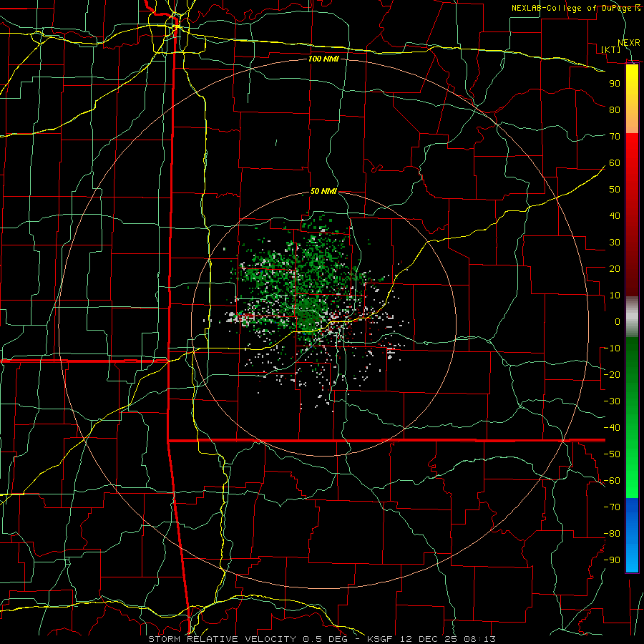Select the 40 value on velocity scale

[615, 215]
